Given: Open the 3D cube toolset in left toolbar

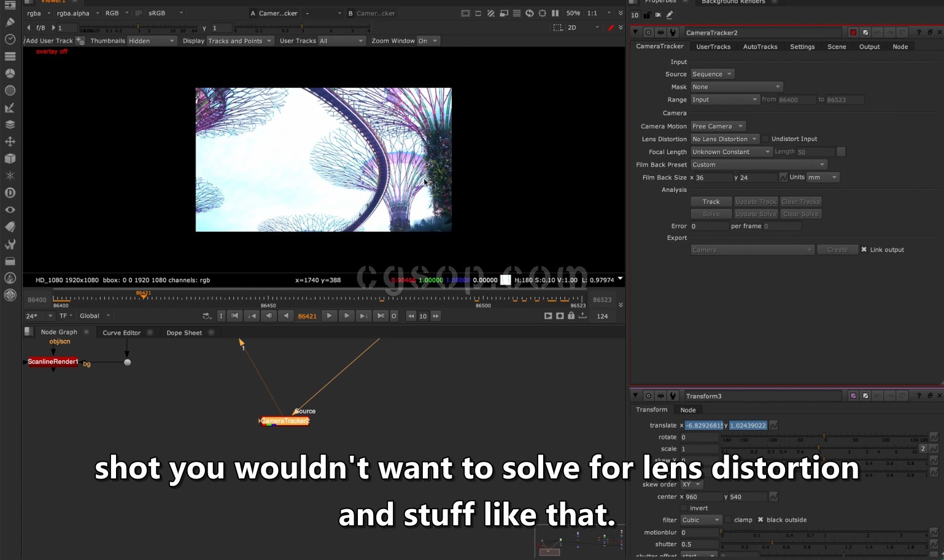Looking at the screenshot, I should 10,159.
